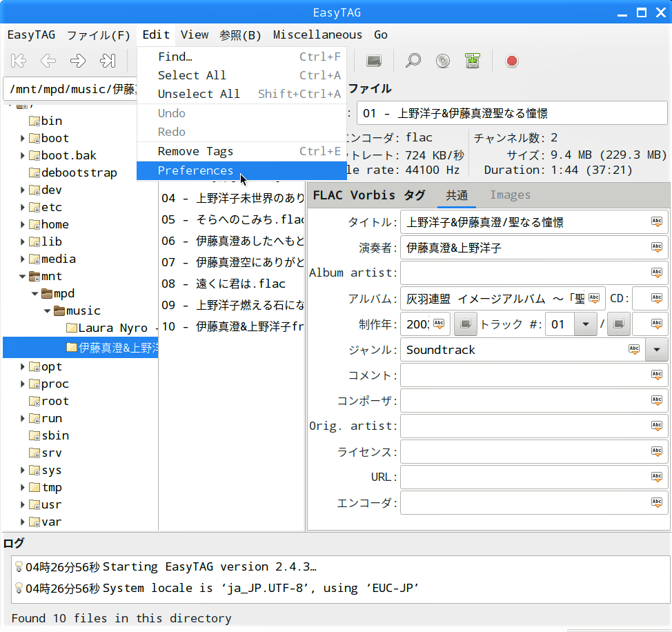This screenshot has width=672, height=632.
Task: Open the View menu
Action: (195, 34)
